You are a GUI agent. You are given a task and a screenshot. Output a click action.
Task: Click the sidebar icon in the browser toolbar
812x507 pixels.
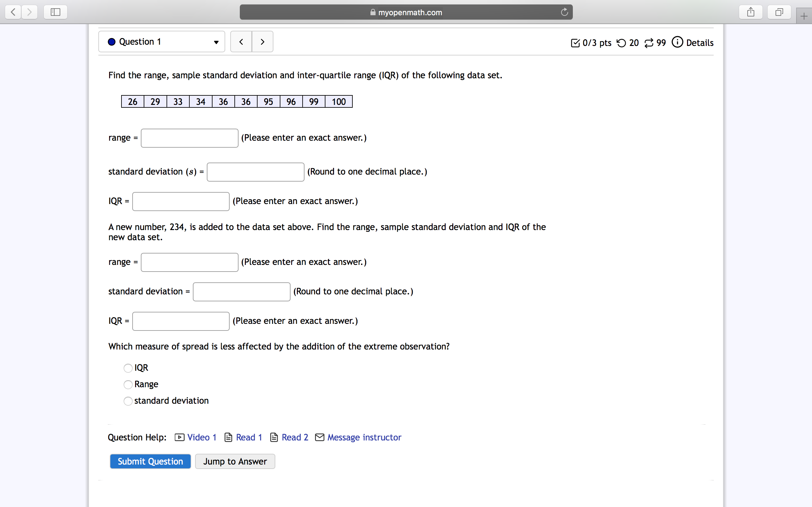pyautogui.click(x=55, y=12)
